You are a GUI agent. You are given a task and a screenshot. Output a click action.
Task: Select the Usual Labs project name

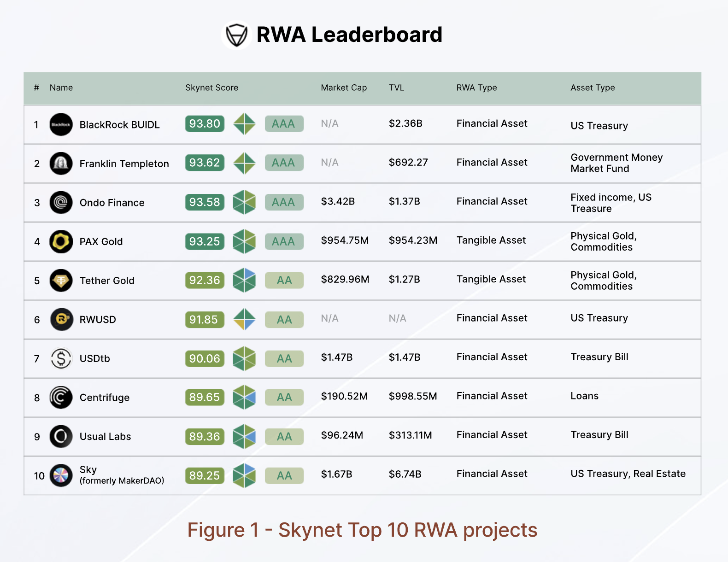[105, 436]
